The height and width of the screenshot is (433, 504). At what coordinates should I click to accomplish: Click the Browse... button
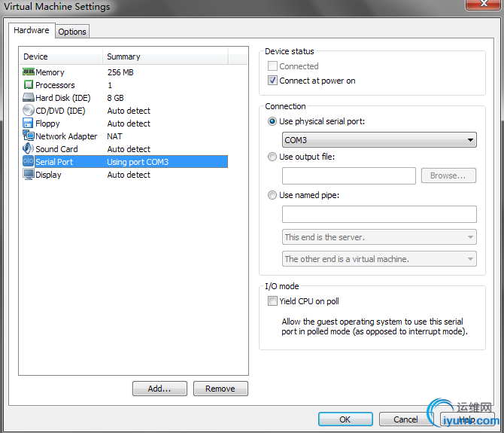click(448, 175)
